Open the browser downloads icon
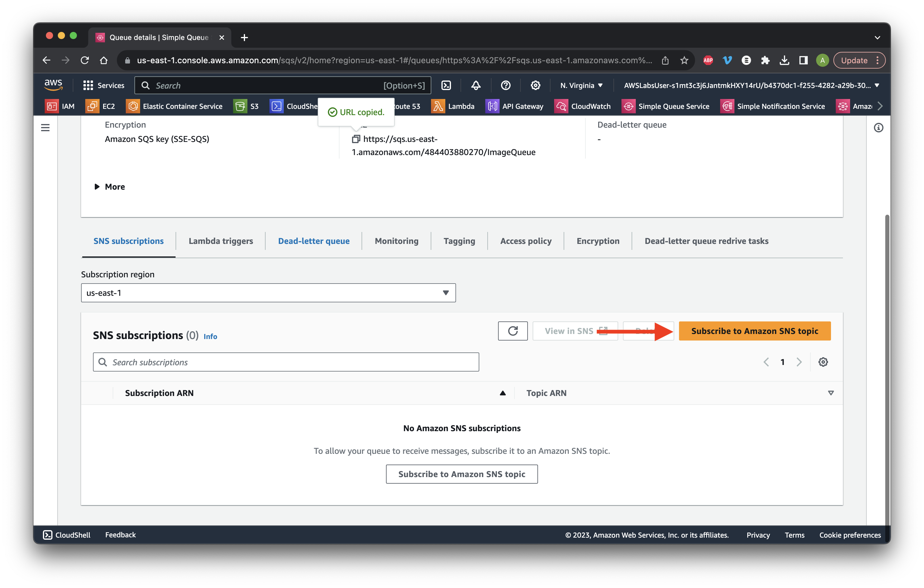Viewport: 924px width, 588px height. pos(784,60)
